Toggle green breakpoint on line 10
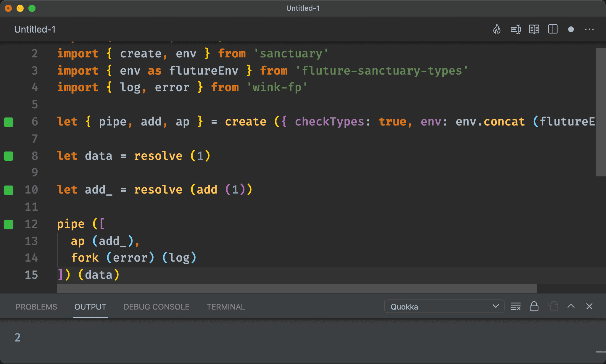This screenshot has height=364, width=606. 9,190
